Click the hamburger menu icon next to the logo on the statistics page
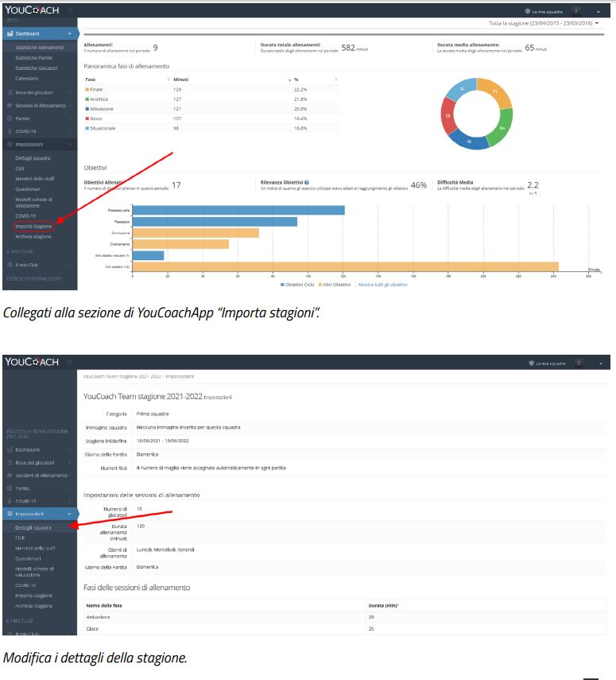616x680 pixels. point(70,10)
